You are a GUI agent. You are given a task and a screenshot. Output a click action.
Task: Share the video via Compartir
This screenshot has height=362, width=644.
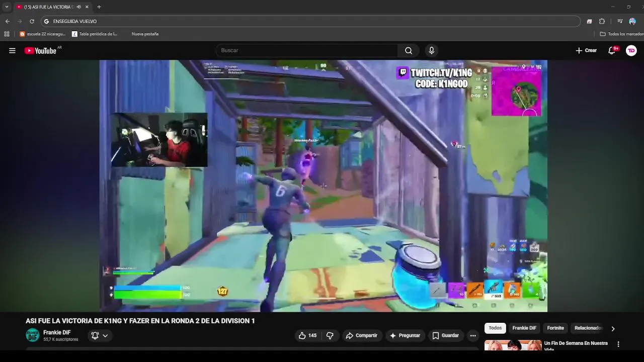pyautogui.click(x=361, y=335)
